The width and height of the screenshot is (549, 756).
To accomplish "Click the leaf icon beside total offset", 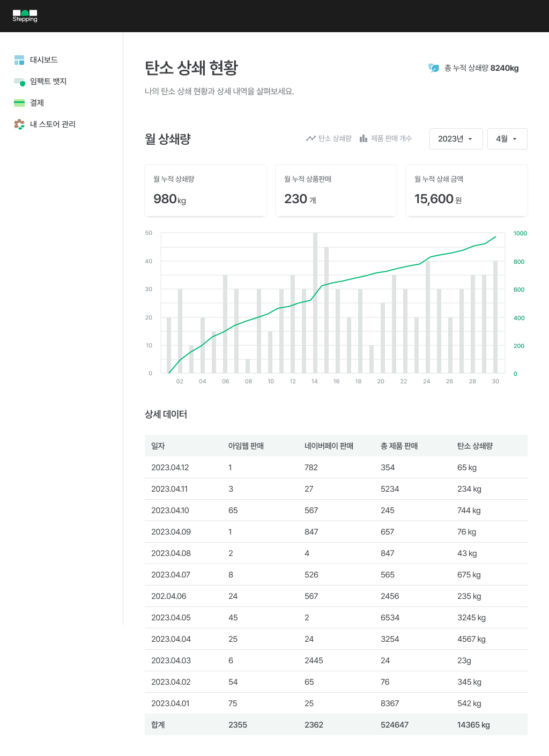I will tap(434, 68).
